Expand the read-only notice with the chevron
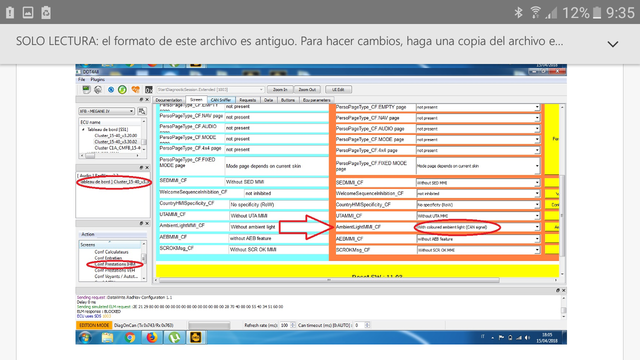Image resolution: width=640 pixels, height=360 pixels. coord(613,44)
